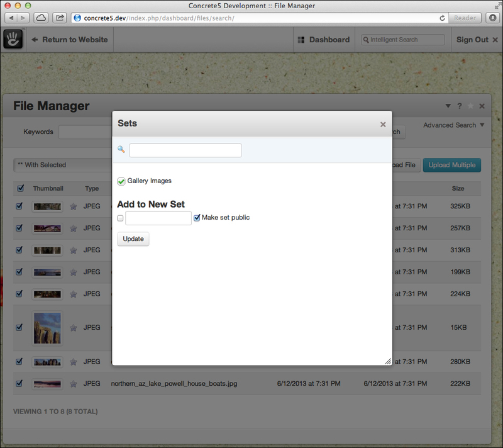Uncheck the 15KB file row checkbox
The width and height of the screenshot is (503, 448).
pyautogui.click(x=19, y=327)
